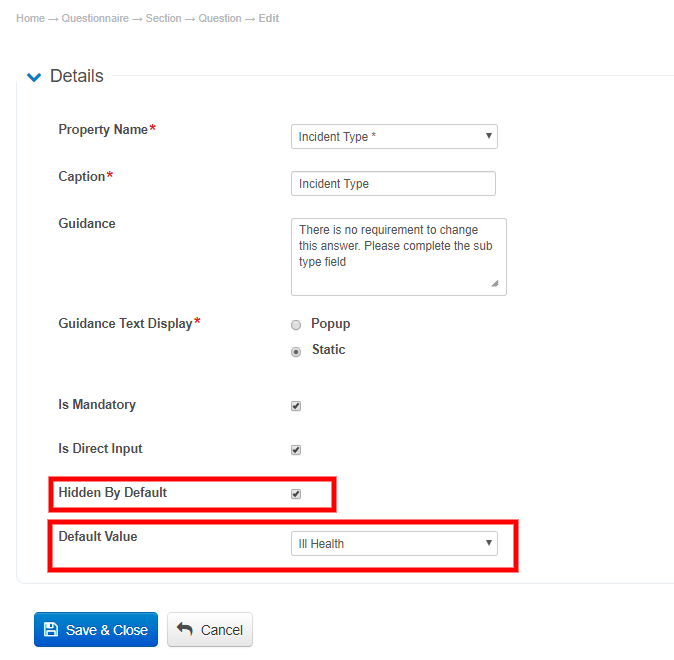674x660 pixels.
Task: Click the Save & Close button
Action: pyautogui.click(x=96, y=630)
